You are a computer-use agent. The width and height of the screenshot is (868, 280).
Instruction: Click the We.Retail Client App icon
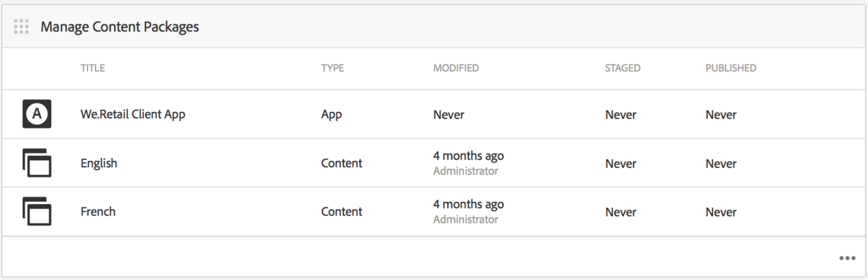click(x=37, y=114)
